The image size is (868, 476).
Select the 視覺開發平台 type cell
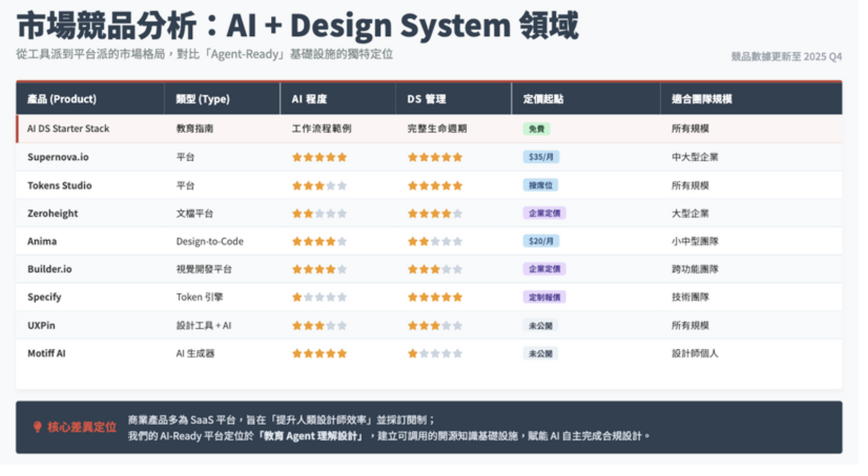204,269
